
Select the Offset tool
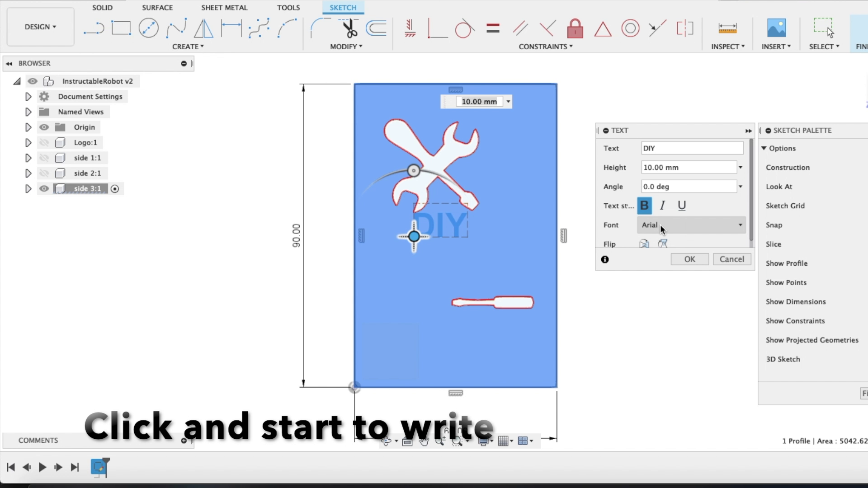(377, 28)
